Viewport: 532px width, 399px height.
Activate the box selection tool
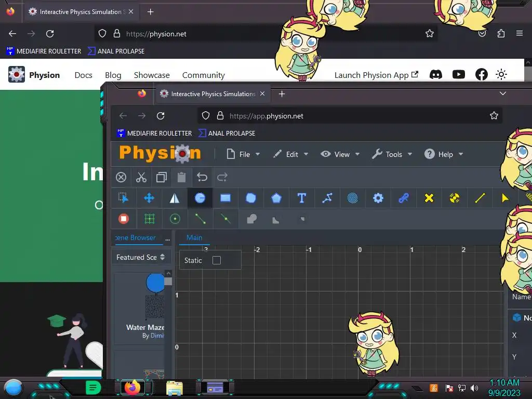coord(123,198)
